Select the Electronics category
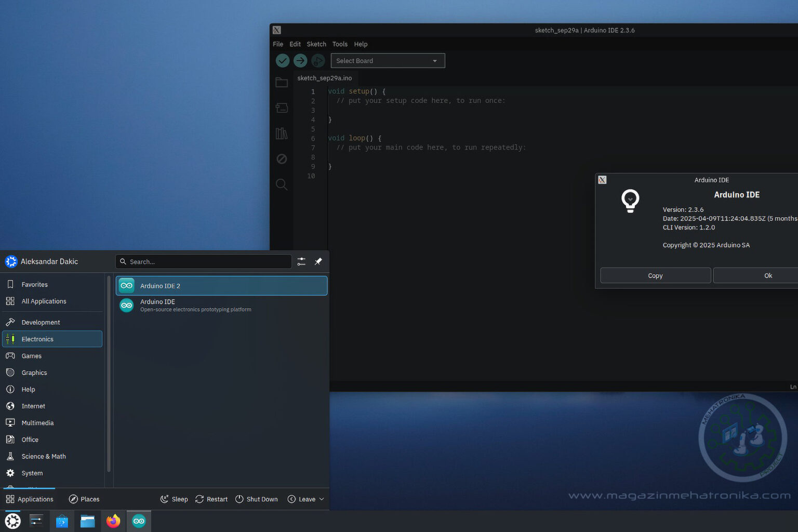The image size is (798, 532). tap(52, 339)
